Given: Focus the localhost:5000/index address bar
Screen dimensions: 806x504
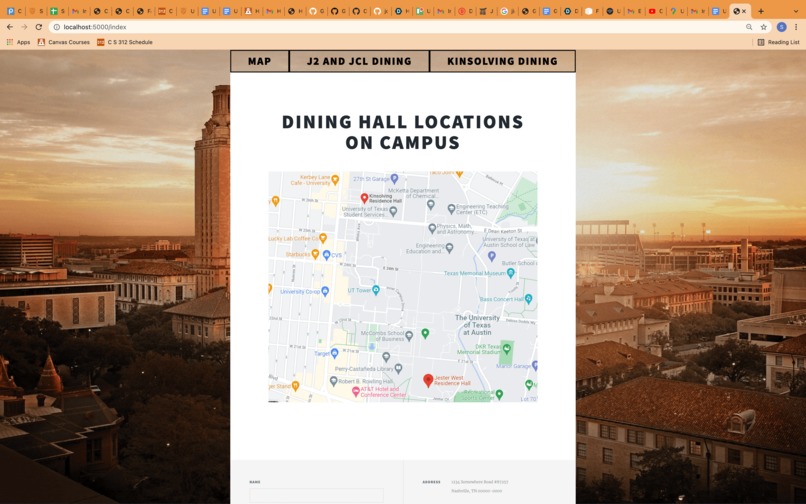Looking at the screenshot, I should 401,27.
